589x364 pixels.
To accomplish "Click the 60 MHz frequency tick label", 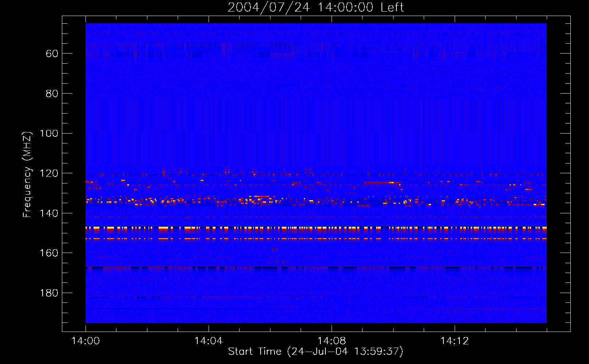I will pos(52,54).
